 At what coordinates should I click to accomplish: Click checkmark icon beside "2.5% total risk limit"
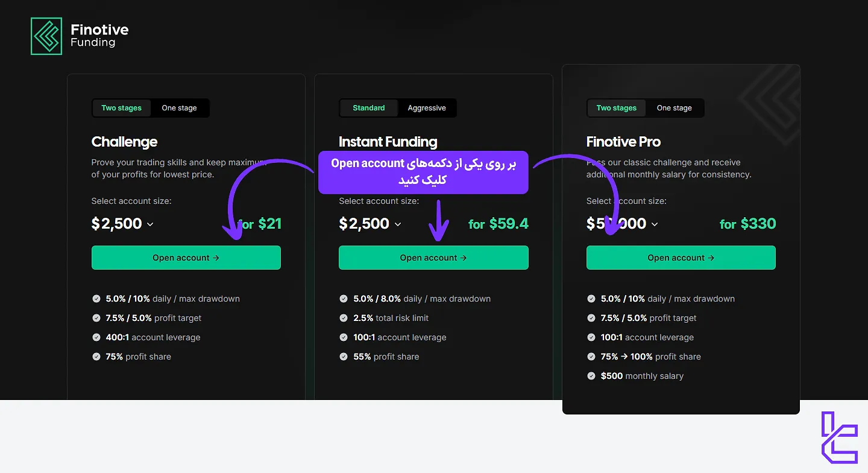[344, 318]
